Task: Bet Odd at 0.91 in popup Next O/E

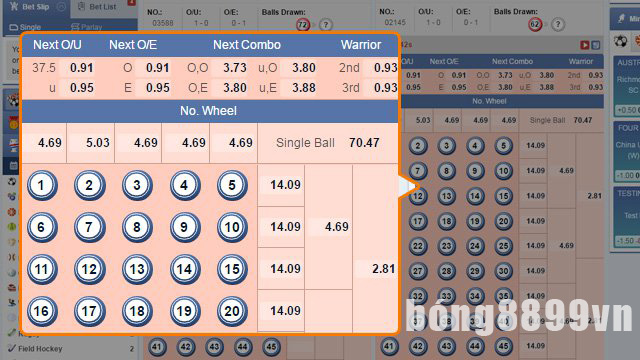Action: click(x=158, y=68)
